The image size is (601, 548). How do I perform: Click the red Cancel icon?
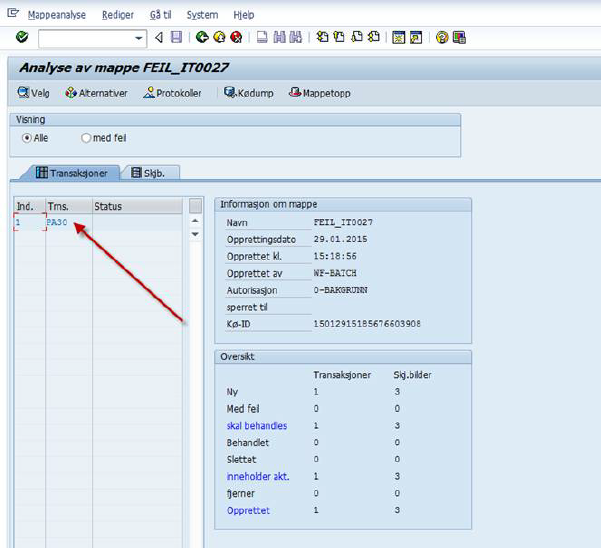coord(236,37)
